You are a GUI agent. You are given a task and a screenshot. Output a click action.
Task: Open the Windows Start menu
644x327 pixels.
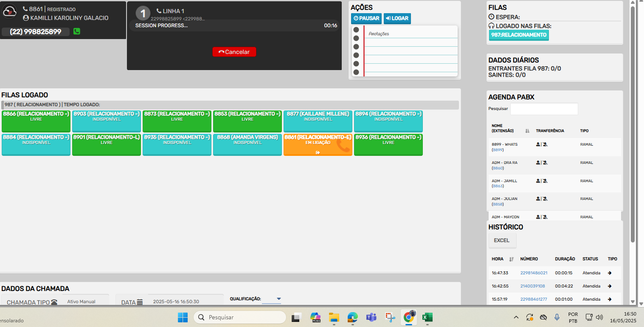point(183,317)
